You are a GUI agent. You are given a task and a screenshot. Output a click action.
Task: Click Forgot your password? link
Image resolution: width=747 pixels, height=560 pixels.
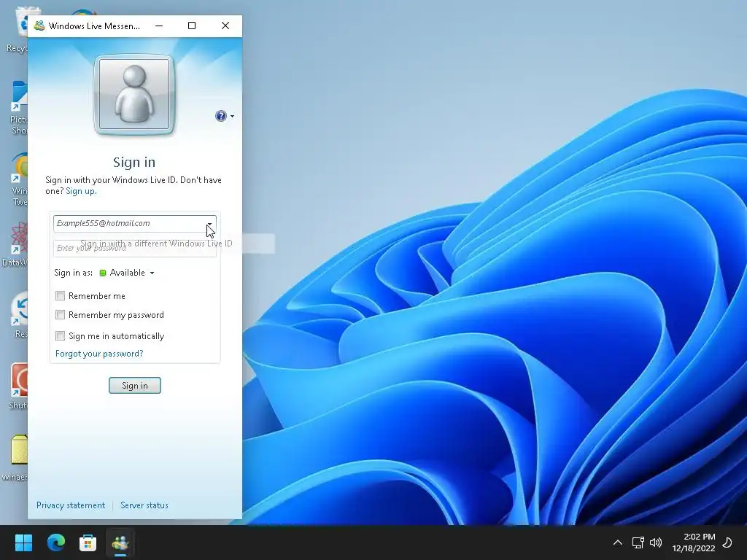click(99, 354)
